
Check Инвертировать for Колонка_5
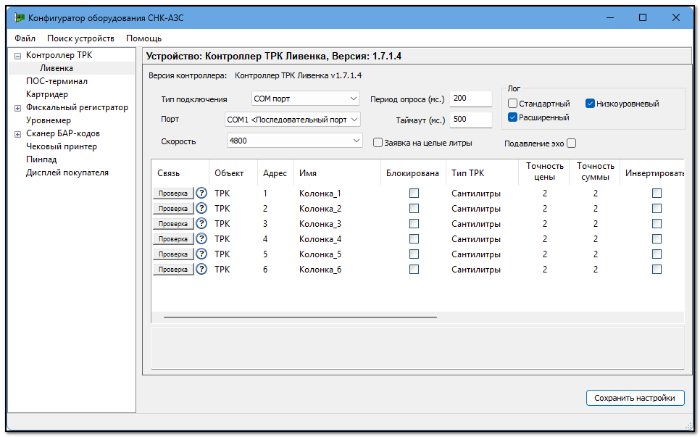657,254
